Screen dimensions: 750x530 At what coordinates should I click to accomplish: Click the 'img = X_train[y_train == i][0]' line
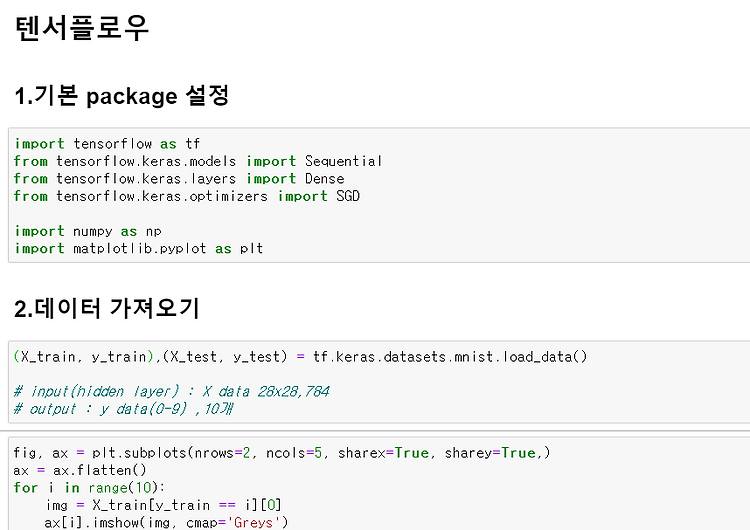pyautogui.click(x=164, y=505)
